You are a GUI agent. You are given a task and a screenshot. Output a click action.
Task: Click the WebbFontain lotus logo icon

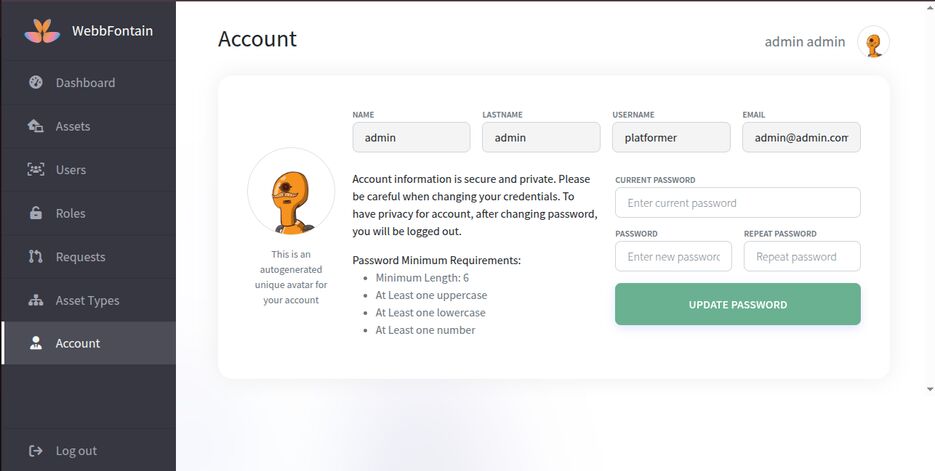42,31
